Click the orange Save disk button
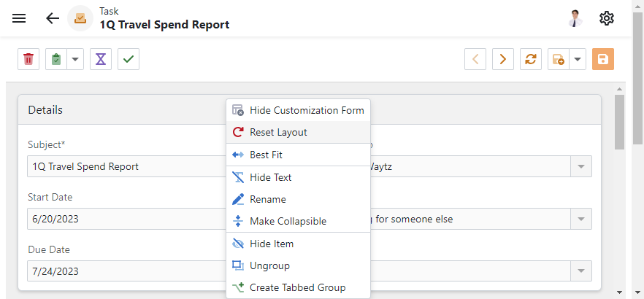Viewport: 644px width, 299px height. (603, 59)
